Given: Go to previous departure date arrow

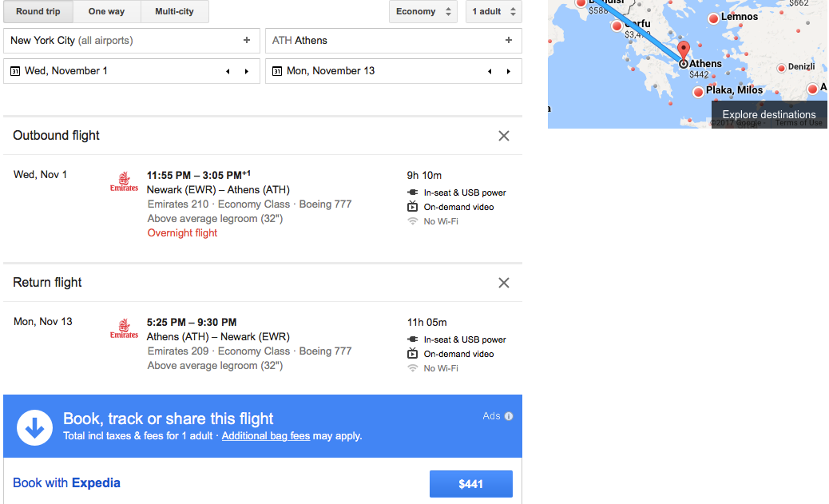Looking at the screenshot, I should pos(228,71).
